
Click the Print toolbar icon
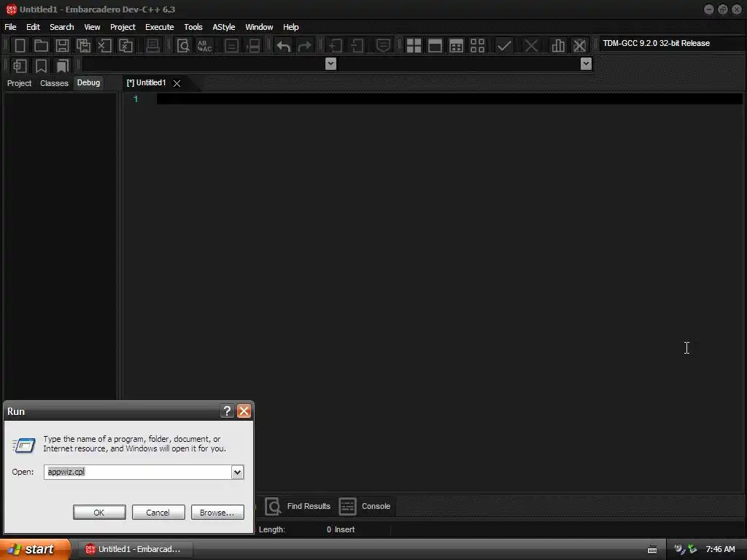(x=152, y=46)
